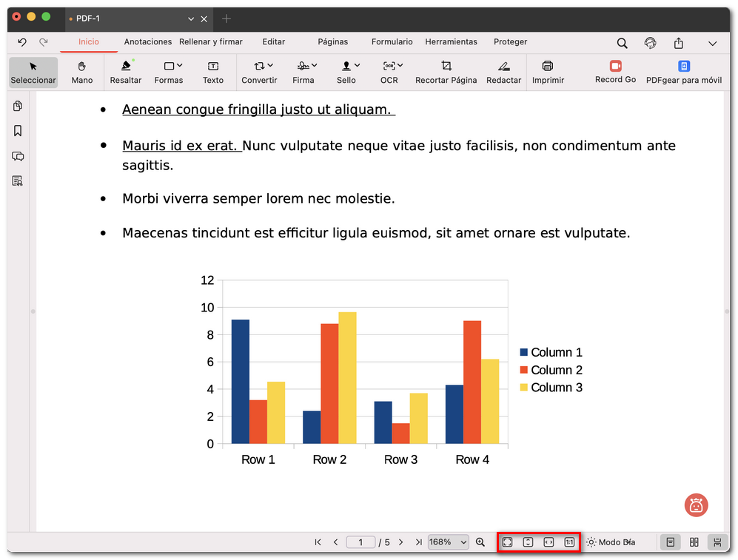Viewport: 738px width, 560px height.
Task: Switch to the Anotaciones tab
Action: (147, 42)
